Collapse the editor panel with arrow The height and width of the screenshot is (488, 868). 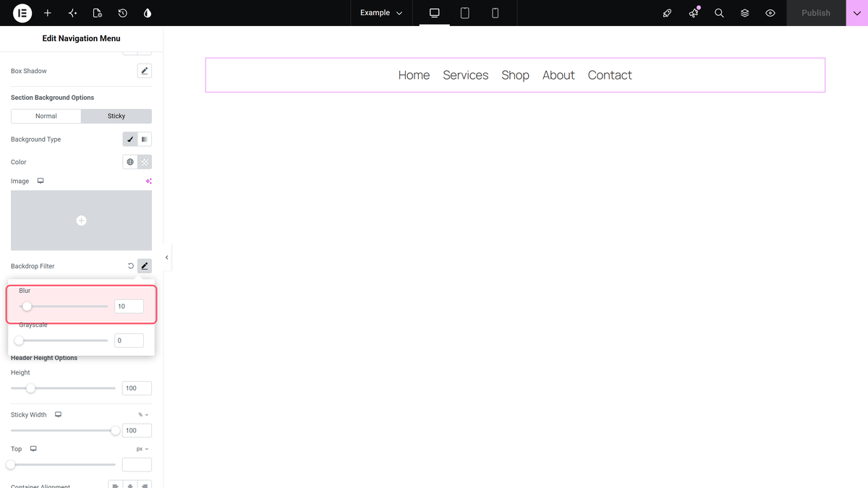coord(167,257)
